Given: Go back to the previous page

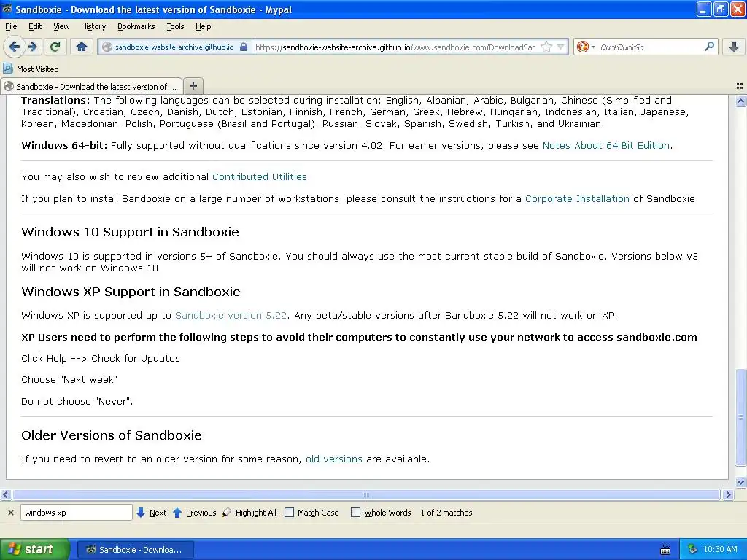Looking at the screenshot, I should point(15,47).
